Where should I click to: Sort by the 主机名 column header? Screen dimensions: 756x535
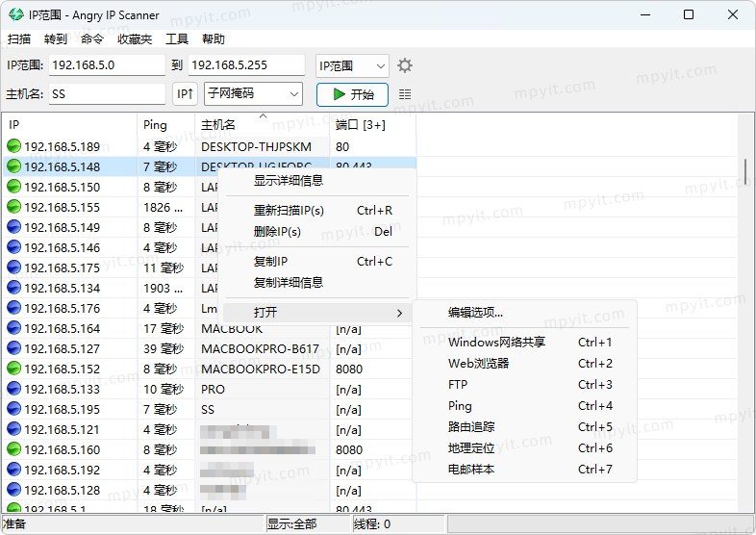point(263,125)
